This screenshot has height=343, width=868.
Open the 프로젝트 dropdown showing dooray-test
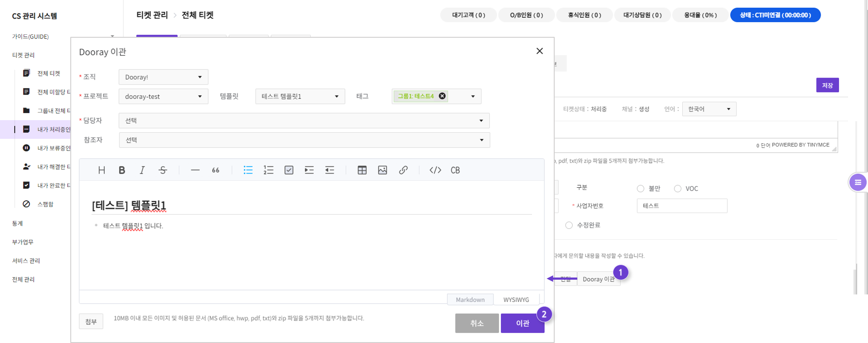click(164, 96)
